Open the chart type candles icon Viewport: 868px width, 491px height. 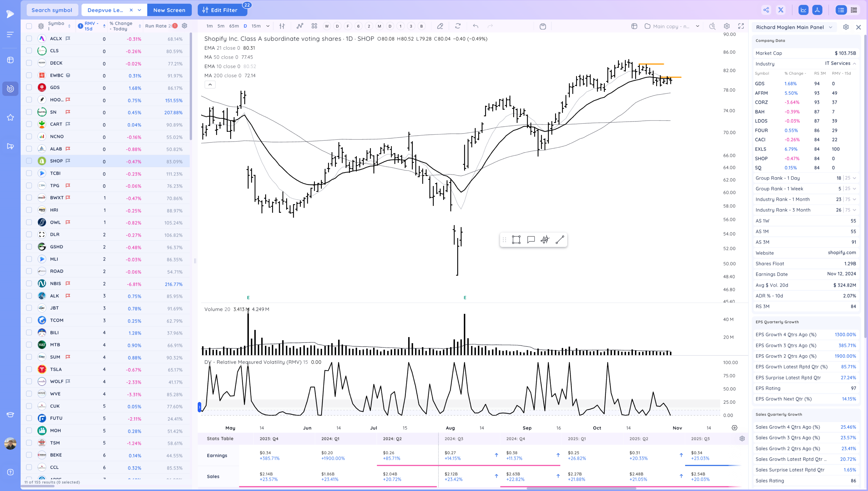click(282, 26)
